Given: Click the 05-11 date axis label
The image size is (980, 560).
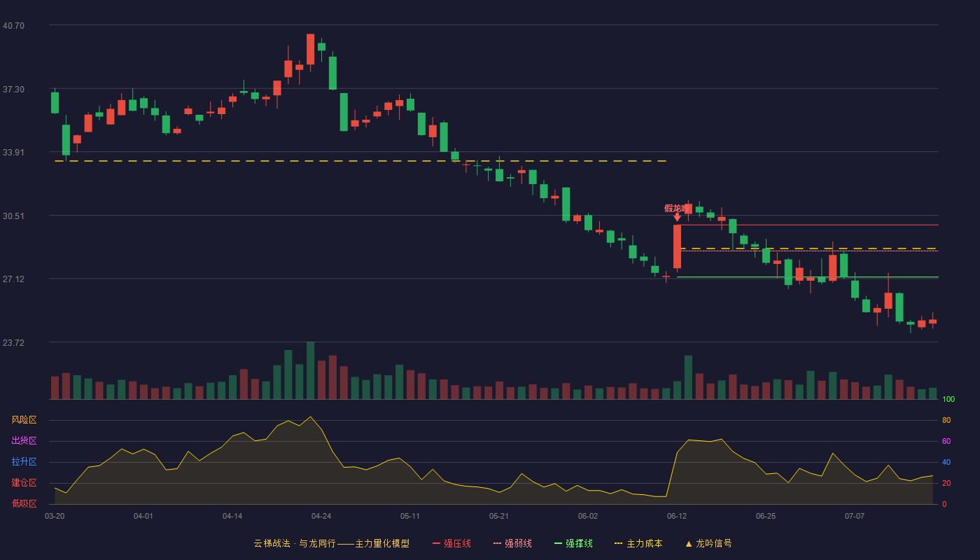Looking at the screenshot, I should pos(410,516).
